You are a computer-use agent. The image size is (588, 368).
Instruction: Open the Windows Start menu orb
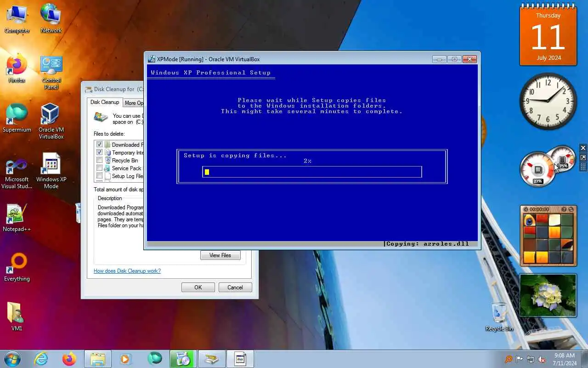(12, 359)
